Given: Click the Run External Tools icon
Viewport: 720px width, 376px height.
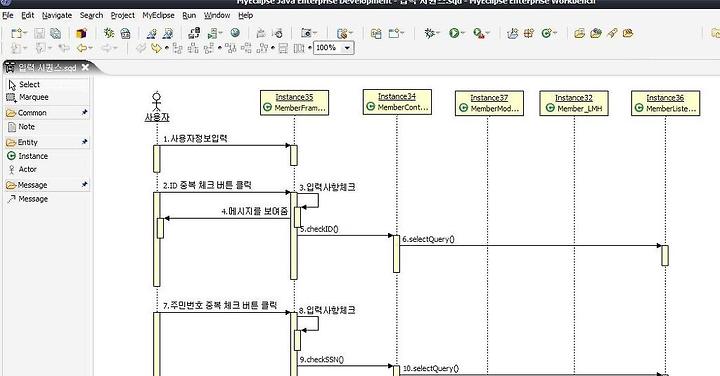Looking at the screenshot, I should (478, 33).
